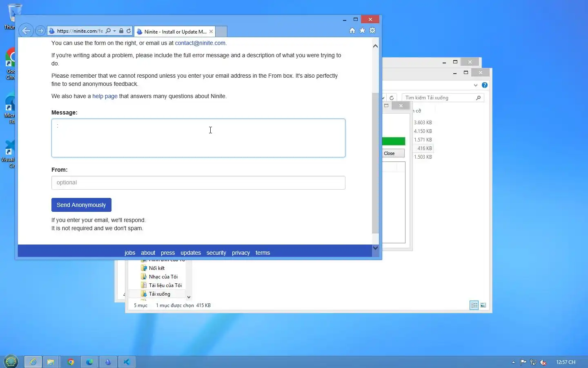Viewport: 588px width, 368px height.
Task: Select Nối kết in the Explorer tree
Action: click(156, 268)
